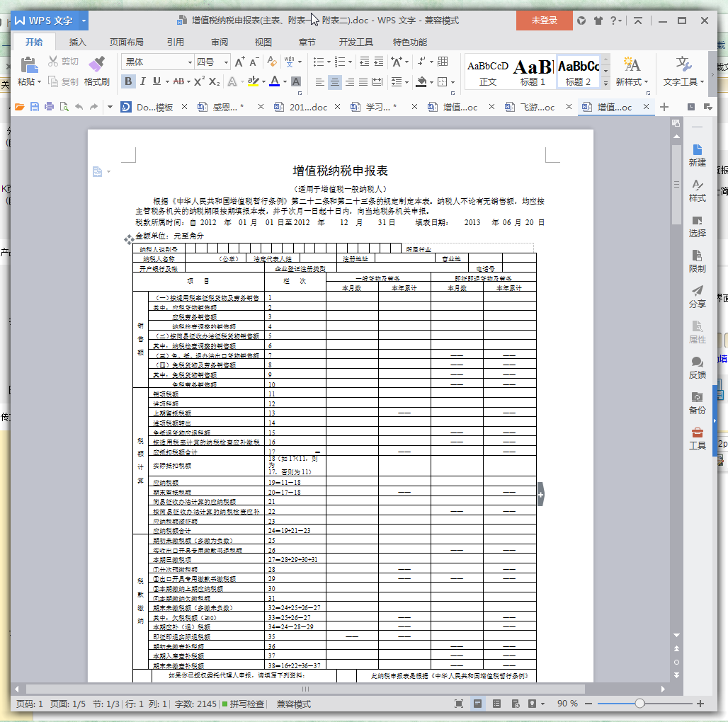This screenshot has width=728, height=722.
Task: Open the Restrict (限制) sidebar panel
Action: point(697,261)
